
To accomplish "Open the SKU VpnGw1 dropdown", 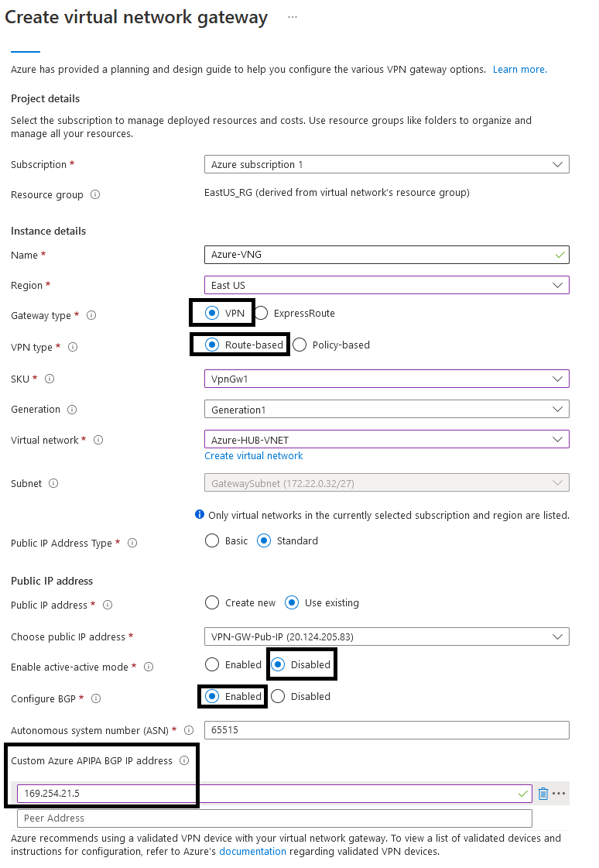I will tap(386, 379).
